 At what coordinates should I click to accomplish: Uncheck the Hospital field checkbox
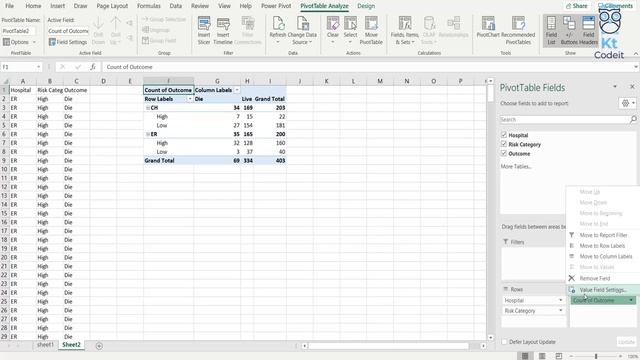tap(504, 135)
